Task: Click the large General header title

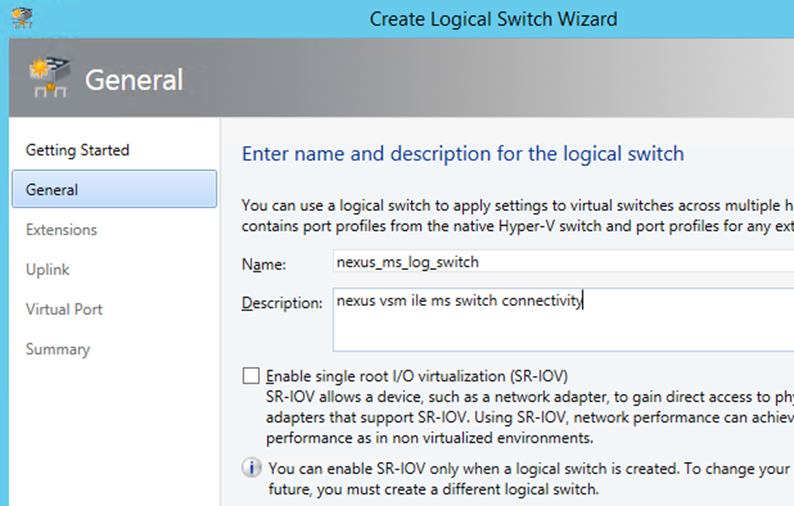Action: [134, 80]
